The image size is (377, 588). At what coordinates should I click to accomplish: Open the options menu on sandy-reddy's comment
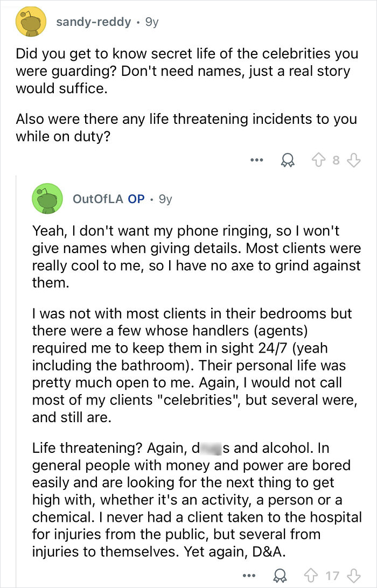click(x=257, y=159)
